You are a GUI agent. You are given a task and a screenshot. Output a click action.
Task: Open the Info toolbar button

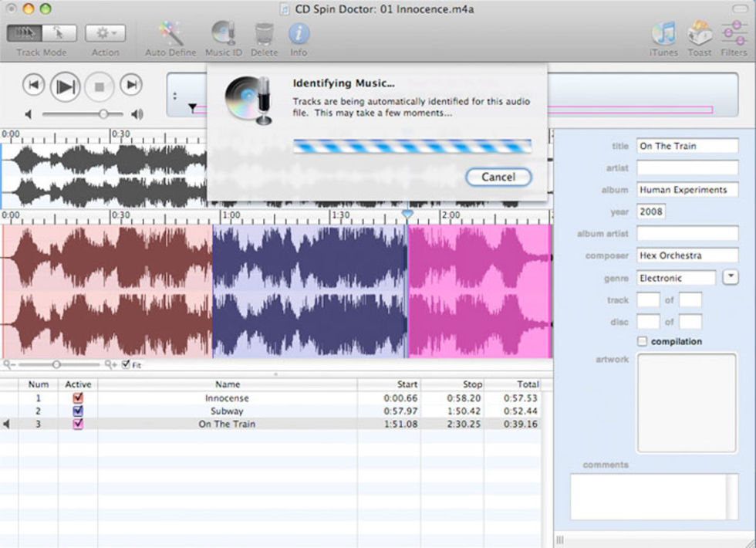[x=299, y=33]
